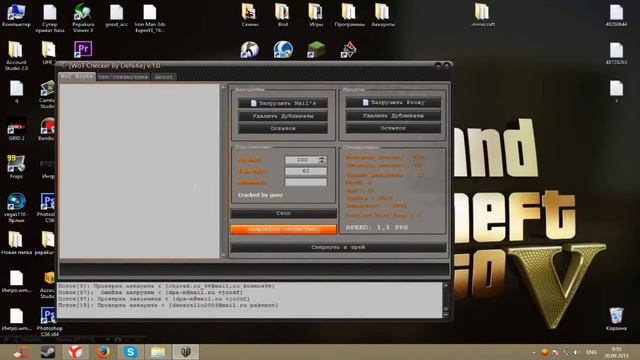Image resolution: width=640 pixels, height=360 pixels.
Task: Click the Загрузить Mail's button
Action: pyautogui.click(x=283, y=103)
